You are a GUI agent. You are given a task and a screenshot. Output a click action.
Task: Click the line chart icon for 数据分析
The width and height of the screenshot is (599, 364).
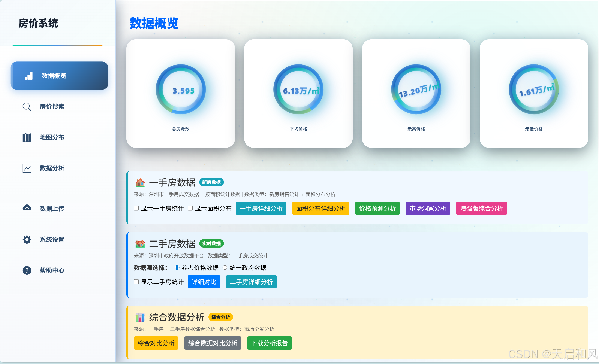(x=27, y=168)
